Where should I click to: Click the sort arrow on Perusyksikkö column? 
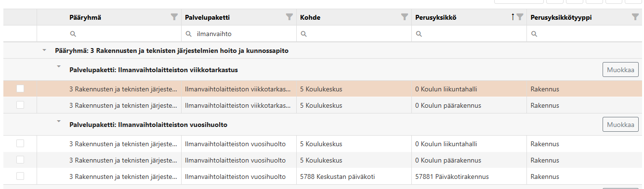tap(513, 17)
